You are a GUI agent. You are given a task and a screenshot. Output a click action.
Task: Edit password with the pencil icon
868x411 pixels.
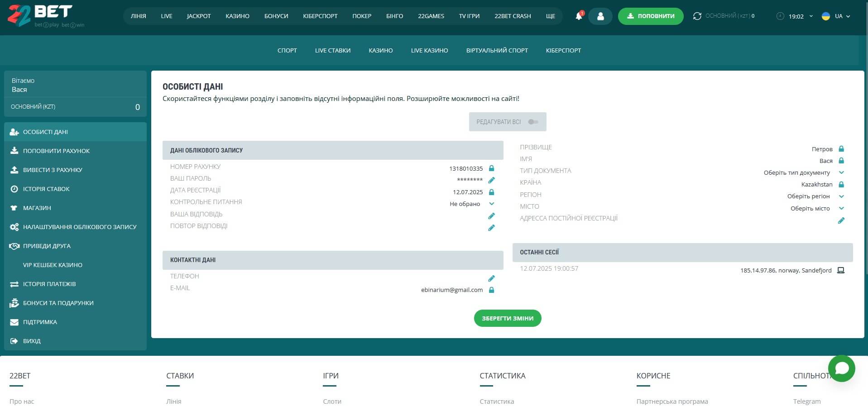point(491,180)
